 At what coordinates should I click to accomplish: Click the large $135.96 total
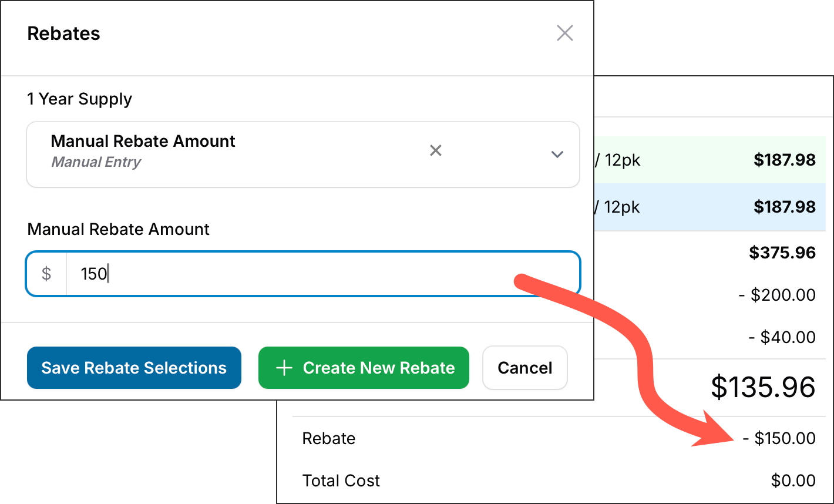762,388
